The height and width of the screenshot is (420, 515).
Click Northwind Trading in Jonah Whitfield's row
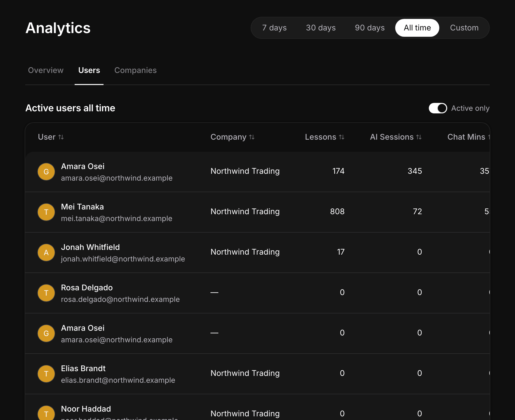click(245, 252)
